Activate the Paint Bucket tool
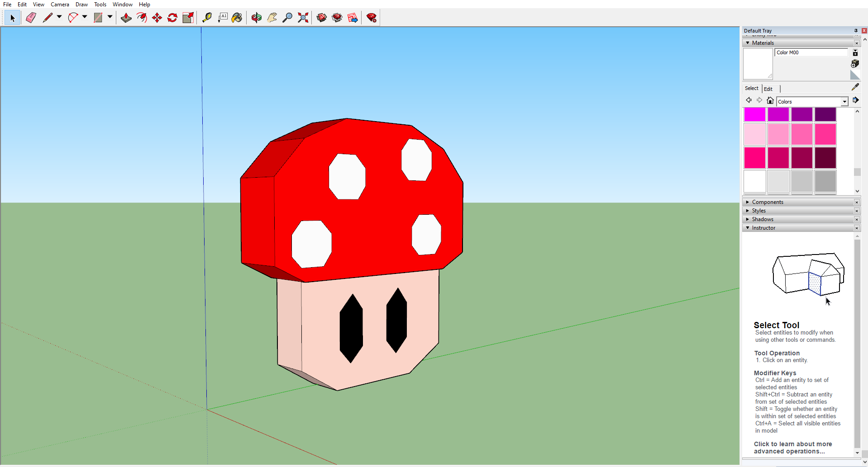Viewport: 868px width, 467px height. (237, 18)
